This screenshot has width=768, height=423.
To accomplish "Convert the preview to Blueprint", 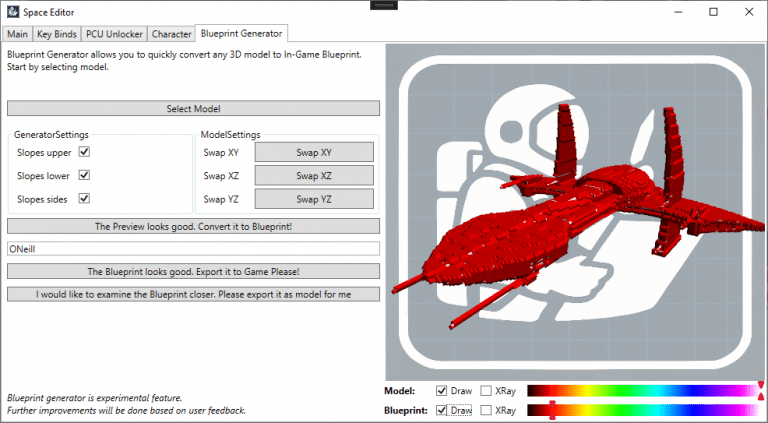I will click(x=193, y=227).
